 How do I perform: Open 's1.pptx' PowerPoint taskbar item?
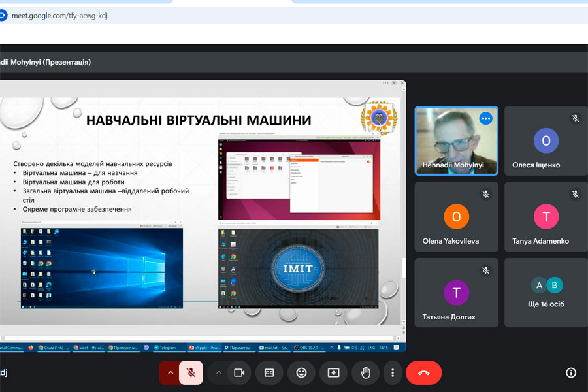204,348
